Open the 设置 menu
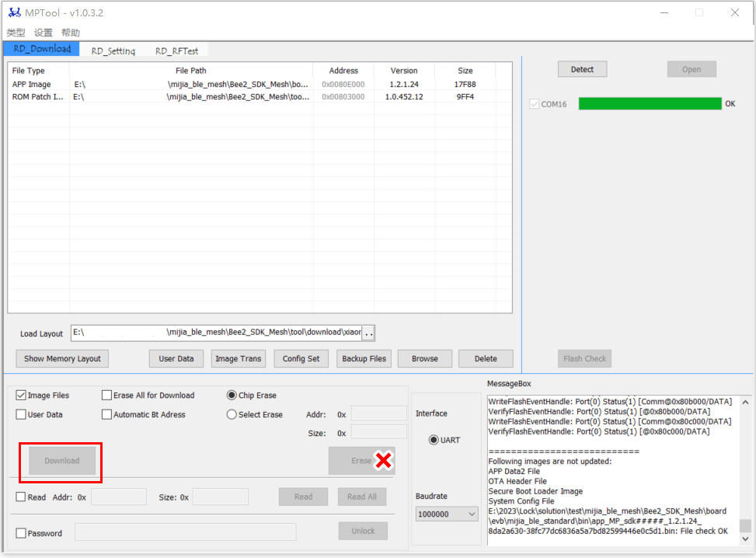 (44, 33)
